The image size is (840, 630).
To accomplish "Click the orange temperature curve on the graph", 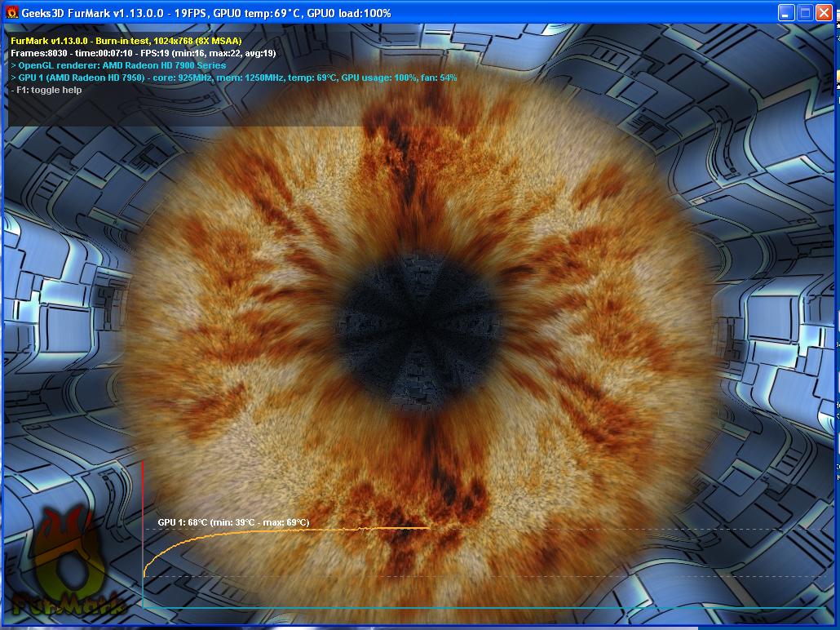I will 286,532.
